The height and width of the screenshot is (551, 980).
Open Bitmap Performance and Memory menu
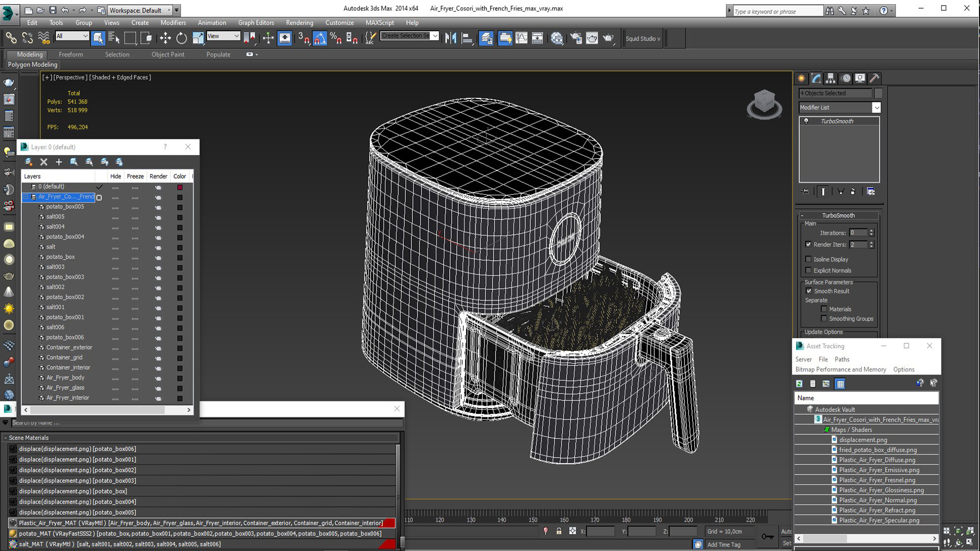coord(840,369)
